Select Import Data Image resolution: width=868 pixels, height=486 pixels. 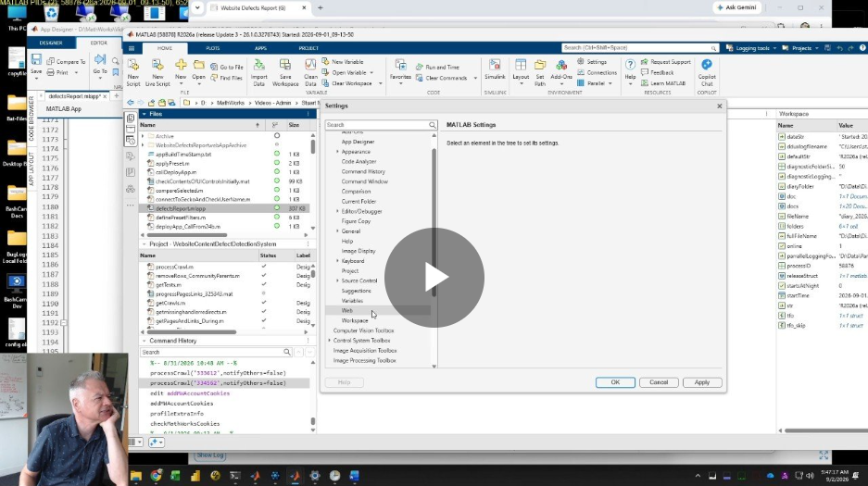pyautogui.click(x=258, y=73)
